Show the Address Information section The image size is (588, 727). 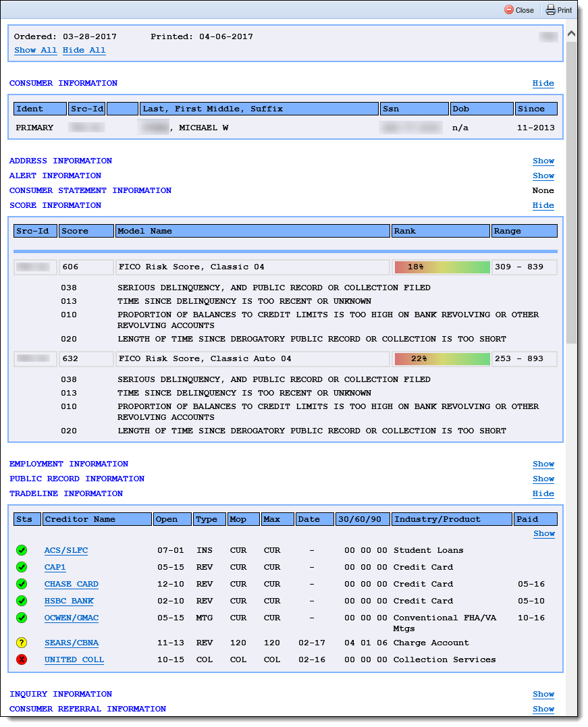543,161
